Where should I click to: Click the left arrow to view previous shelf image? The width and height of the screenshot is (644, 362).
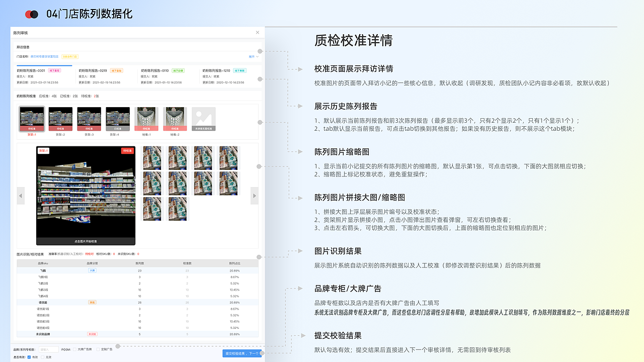point(21,196)
